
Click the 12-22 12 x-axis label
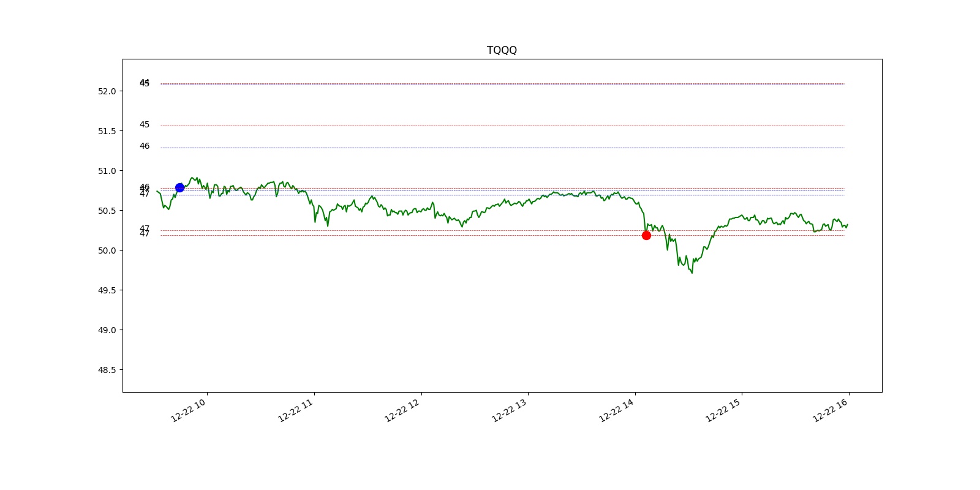tap(402, 410)
